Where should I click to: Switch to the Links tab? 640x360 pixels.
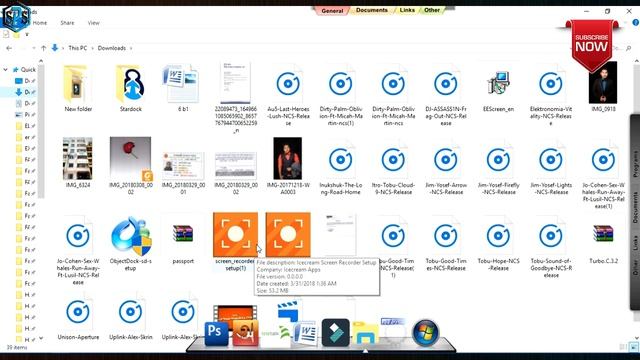tap(407, 10)
